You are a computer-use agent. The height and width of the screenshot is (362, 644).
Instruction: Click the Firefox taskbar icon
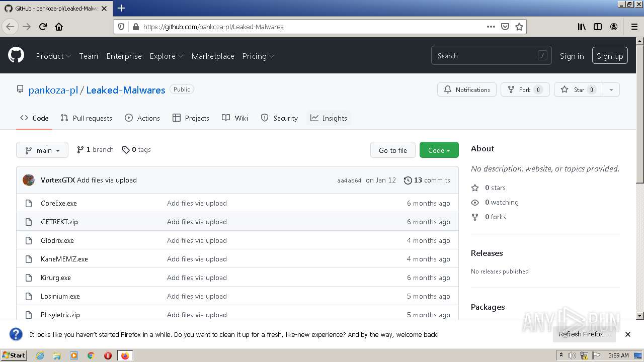[125, 355]
